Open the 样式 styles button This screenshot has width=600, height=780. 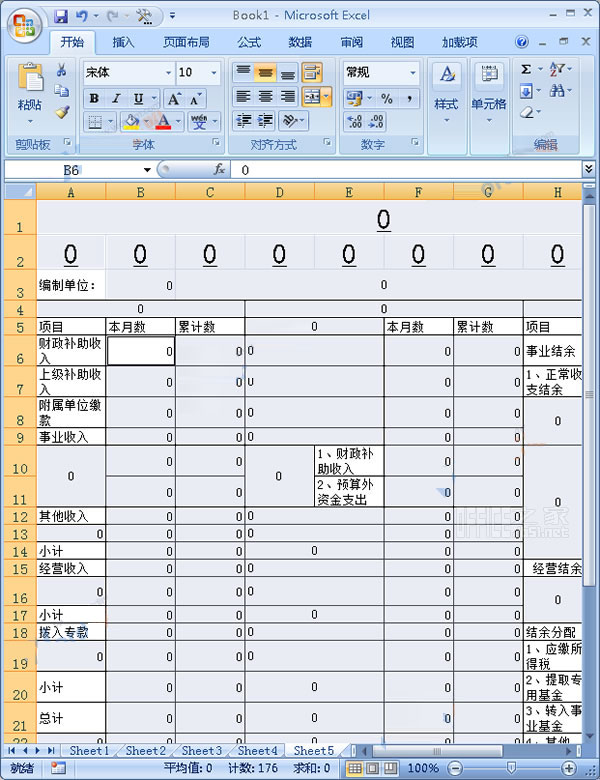pos(446,88)
